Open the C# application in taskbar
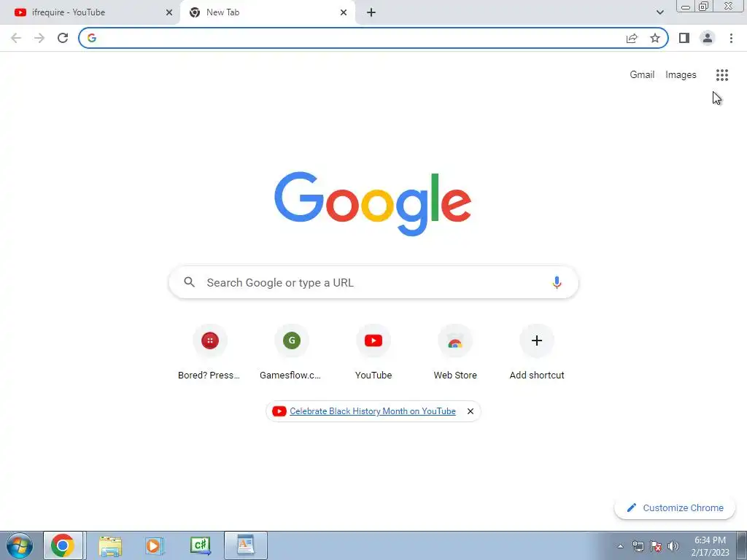 click(200, 545)
